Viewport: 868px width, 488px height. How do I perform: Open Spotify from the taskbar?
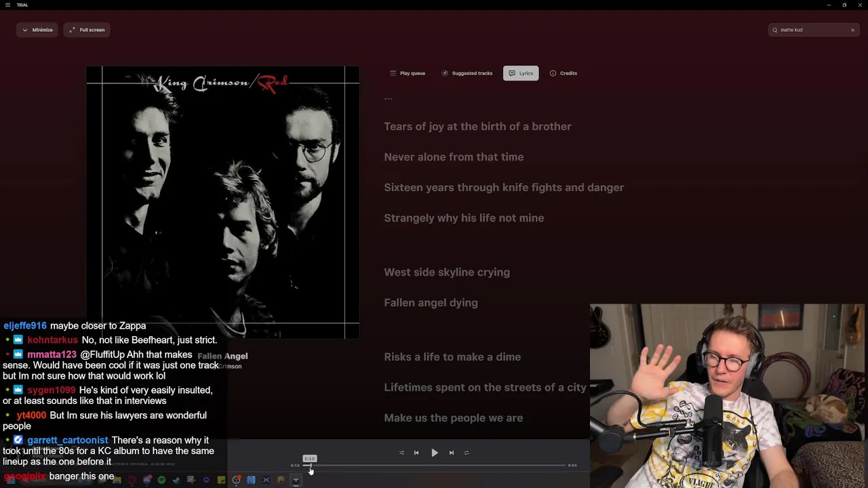161,480
